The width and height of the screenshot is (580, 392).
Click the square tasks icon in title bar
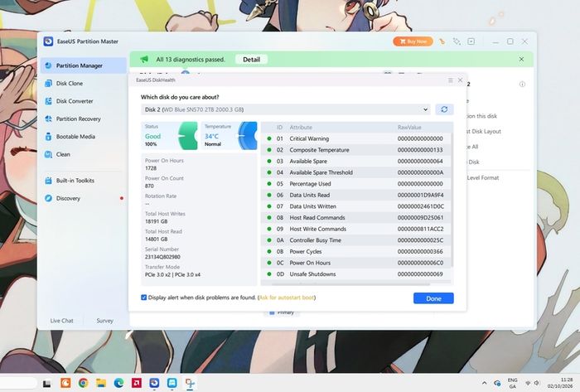click(x=471, y=41)
